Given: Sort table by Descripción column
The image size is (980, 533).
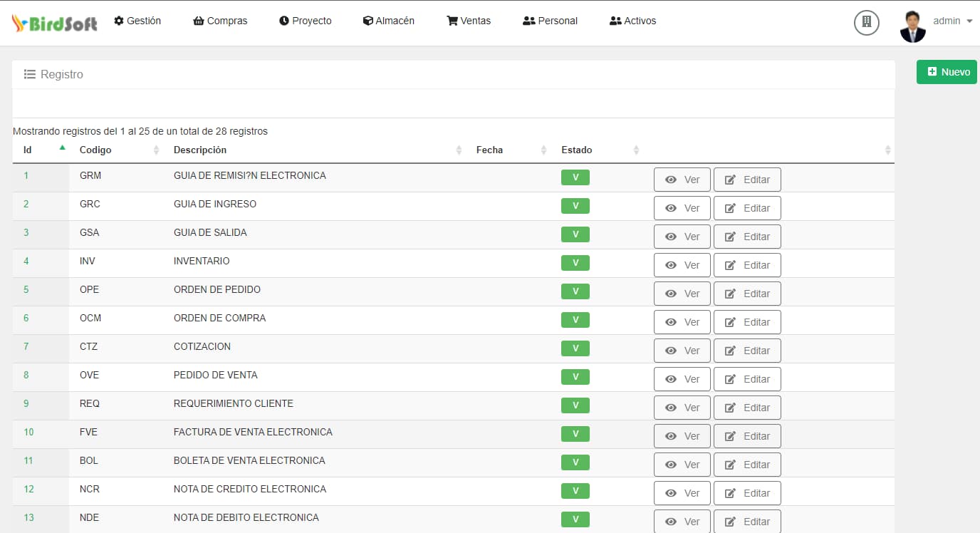Looking at the screenshot, I should pos(200,150).
